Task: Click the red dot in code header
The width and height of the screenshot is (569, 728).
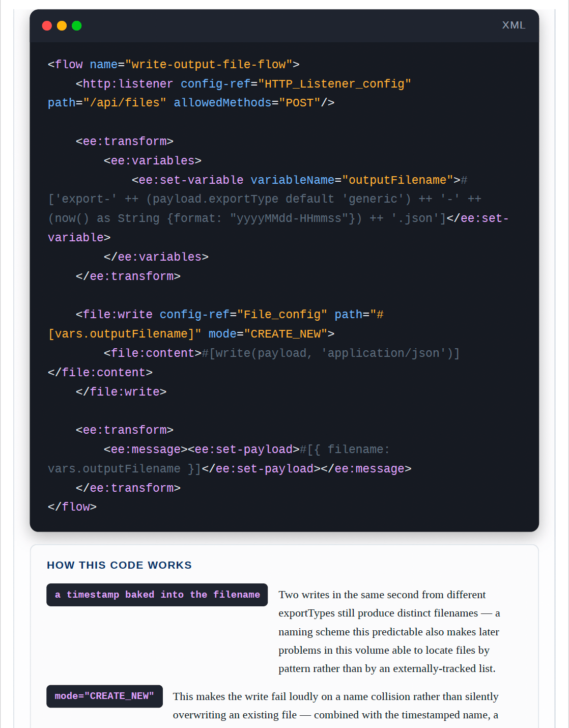Action: (x=47, y=26)
